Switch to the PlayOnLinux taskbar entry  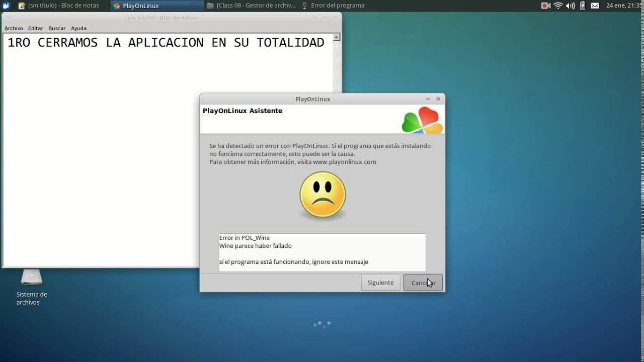pos(156,6)
